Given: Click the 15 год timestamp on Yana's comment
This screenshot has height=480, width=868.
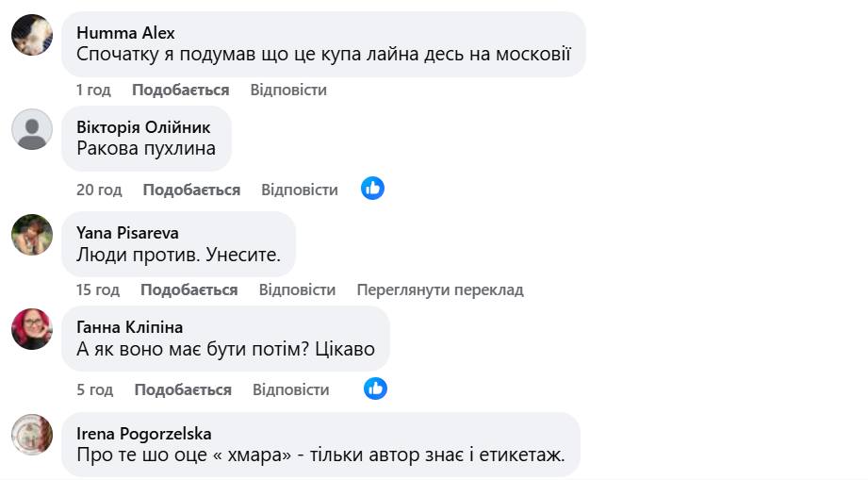Looking at the screenshot, I should [x=98, y=290].
